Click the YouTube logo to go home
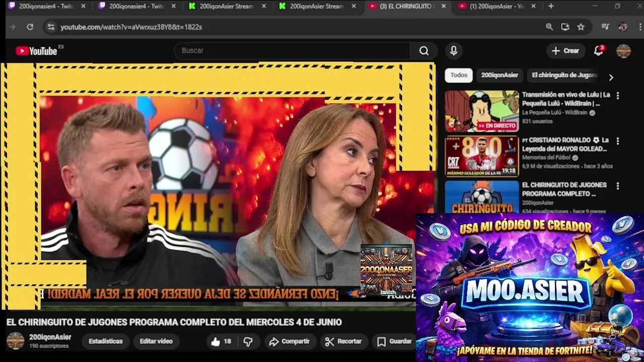Viewport: 644px width, 362px height. pos(36,51)
